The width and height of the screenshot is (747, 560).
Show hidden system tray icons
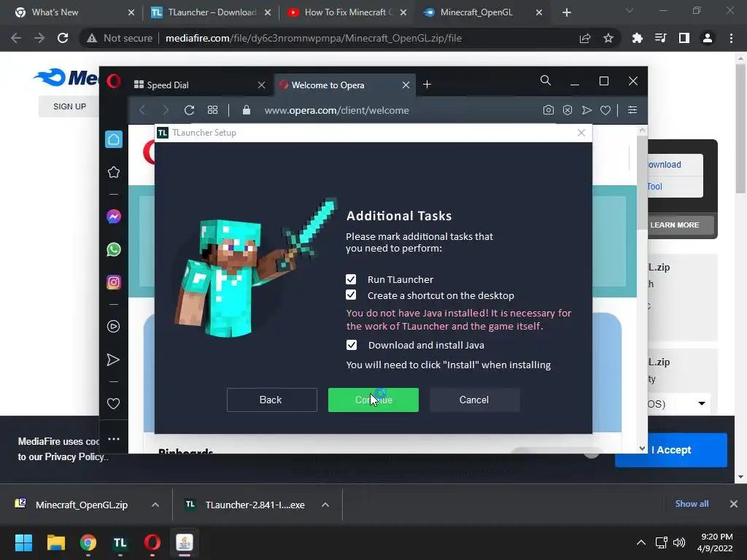641,542
